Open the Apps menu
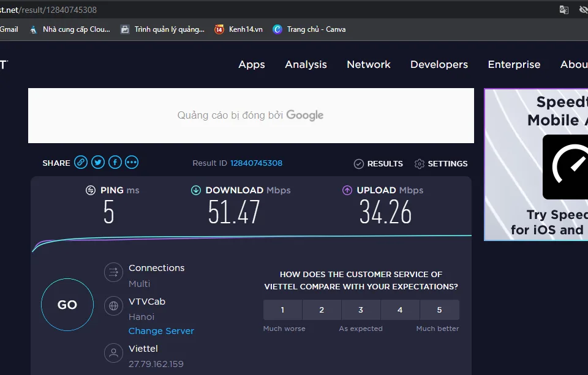The height and width of the screenshot is (375, 588). tap(252, 64)
